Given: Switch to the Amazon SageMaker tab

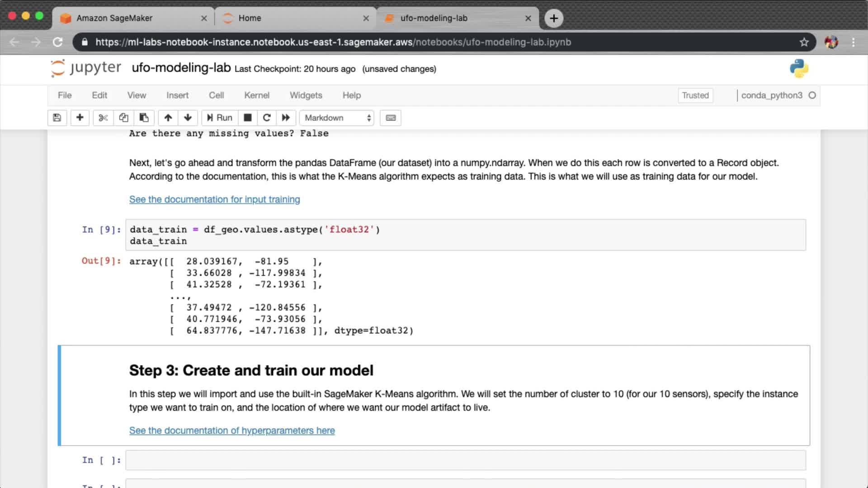Looking at the screenshot, I should point(114,18).
